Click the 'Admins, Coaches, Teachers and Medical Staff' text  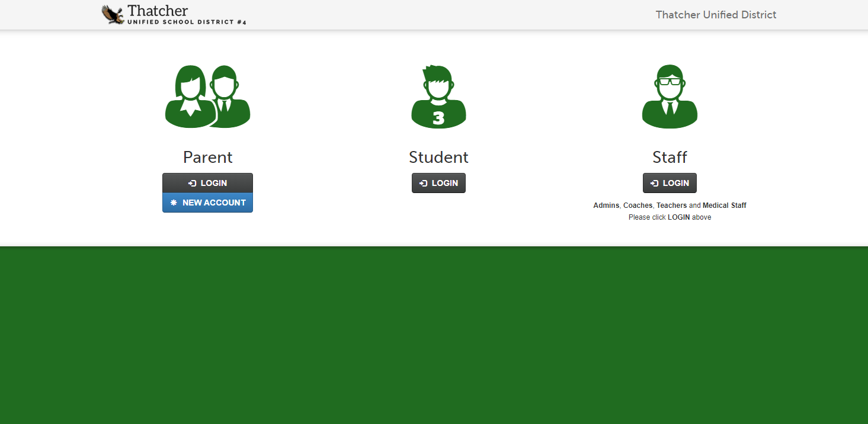coord(670,205)
